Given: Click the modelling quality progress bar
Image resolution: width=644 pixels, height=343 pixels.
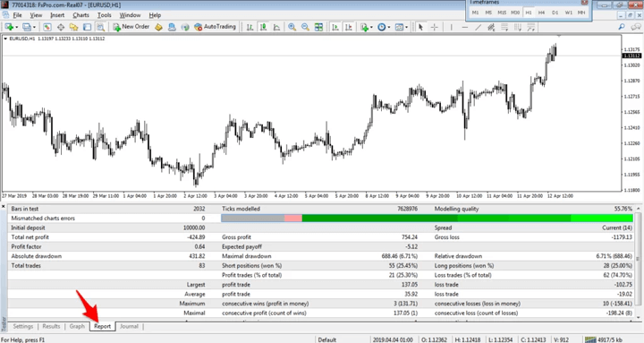Looking at the screenshot, I should tap(427, 218).
